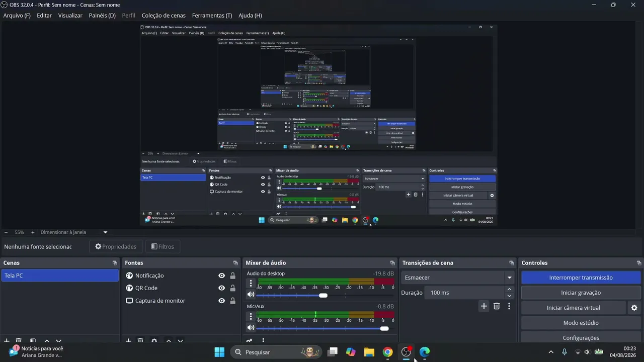This screenshot has width=644, height=362.
Task: Undock the Transições de cena panel
Action: pos(512,263)
